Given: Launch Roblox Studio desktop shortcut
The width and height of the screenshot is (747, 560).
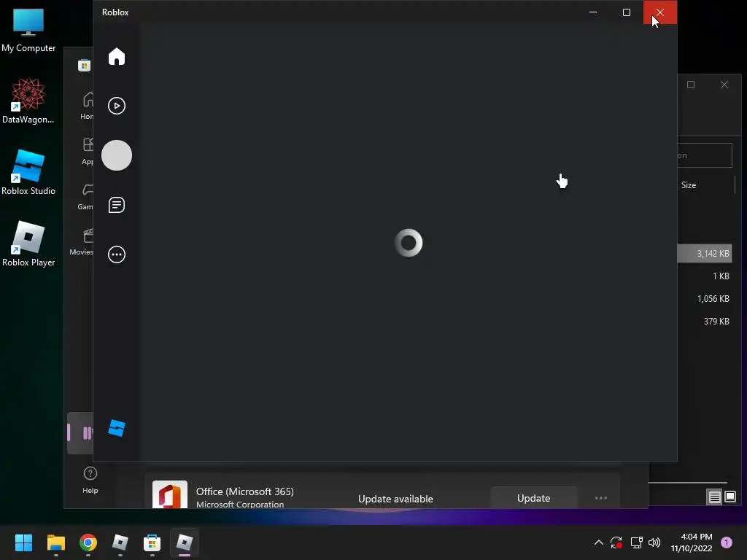Looking at the screenshot, I should [x=28, y=172].
